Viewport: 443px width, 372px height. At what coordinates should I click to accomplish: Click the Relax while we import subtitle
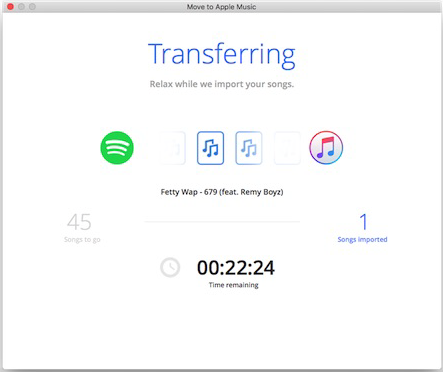pyautogui.click(x=222, y=84)
